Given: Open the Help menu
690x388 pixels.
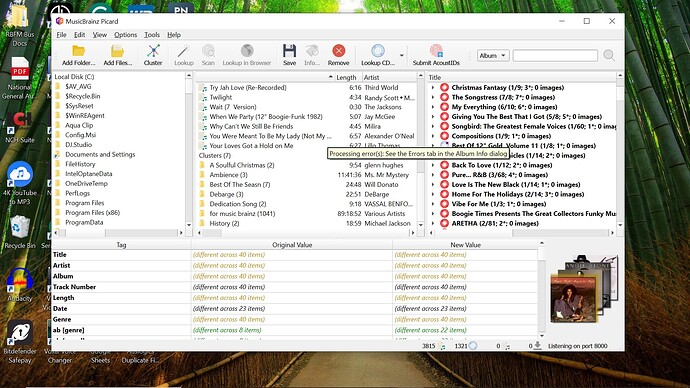Looking at the screenshot, I should (174, 35).
